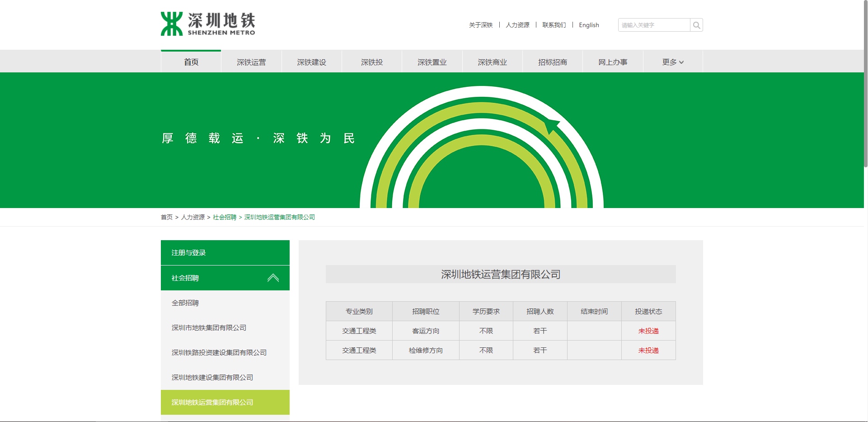
Task: Open the 首页 navigation tab
Action: pos(191,62)
